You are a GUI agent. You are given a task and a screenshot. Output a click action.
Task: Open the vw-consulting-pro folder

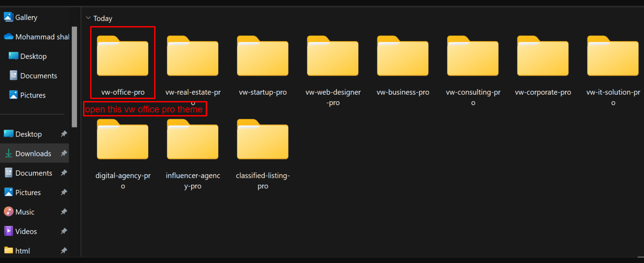point(473,57)
